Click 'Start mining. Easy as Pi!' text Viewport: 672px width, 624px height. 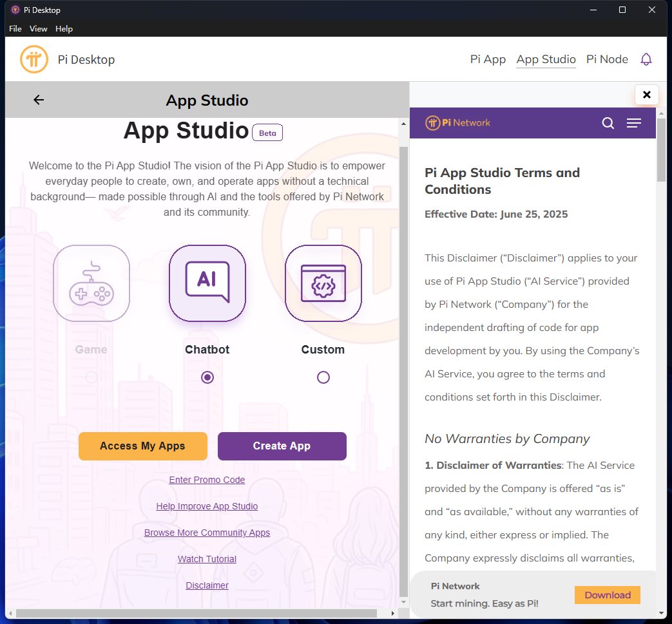click(485, 603)
